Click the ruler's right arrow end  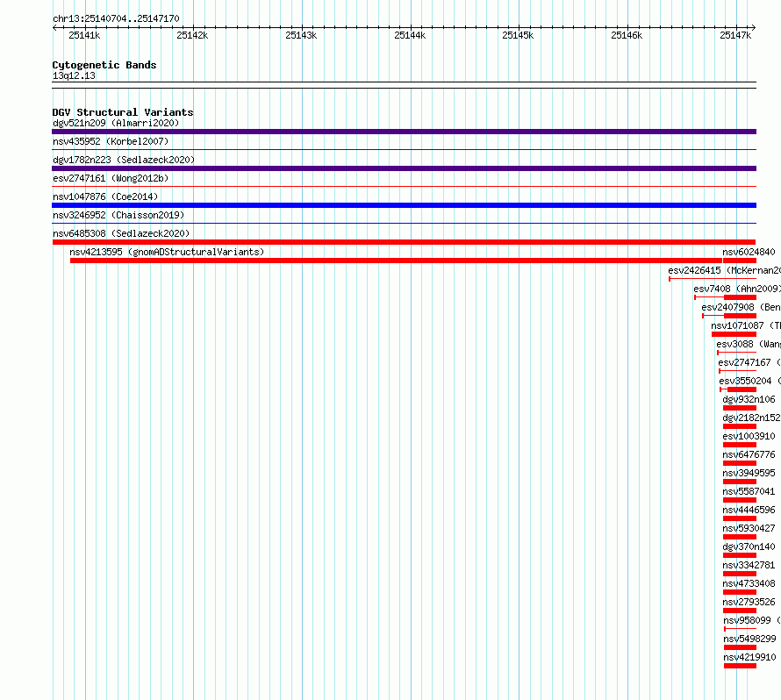coord(754,28)
